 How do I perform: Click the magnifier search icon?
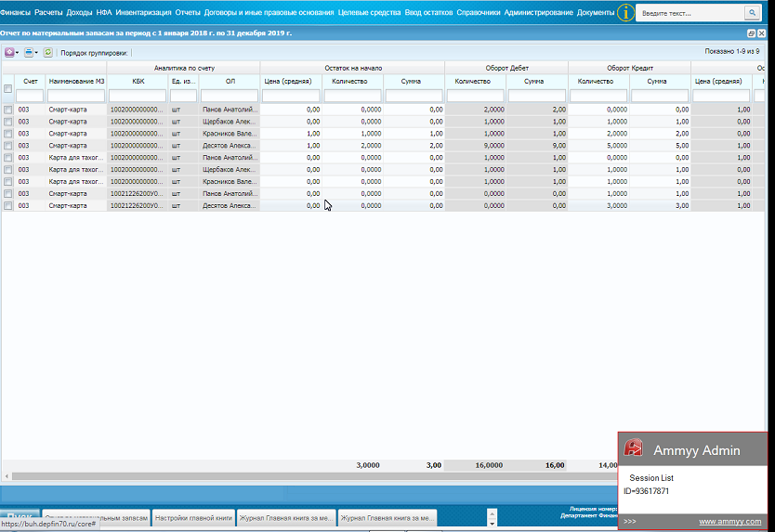752,13
